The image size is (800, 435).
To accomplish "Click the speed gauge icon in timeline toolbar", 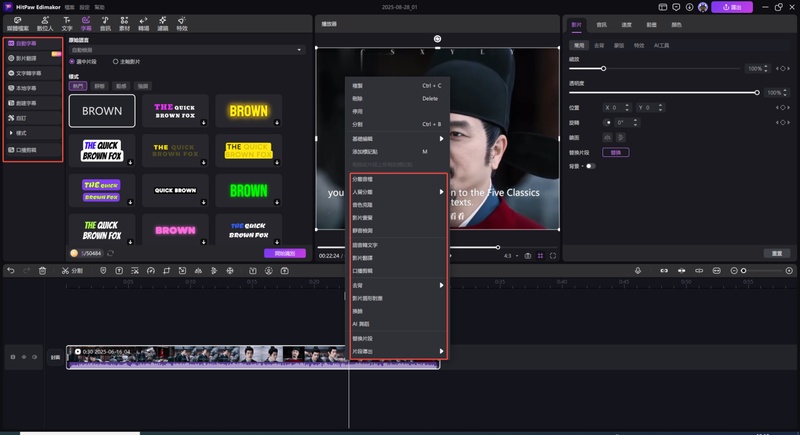I will pyautogui.click(x=151, y=271).
